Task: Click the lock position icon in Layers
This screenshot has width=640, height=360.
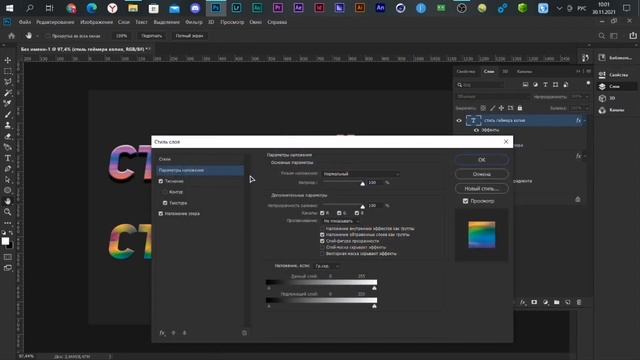Action: click(501, 108)
